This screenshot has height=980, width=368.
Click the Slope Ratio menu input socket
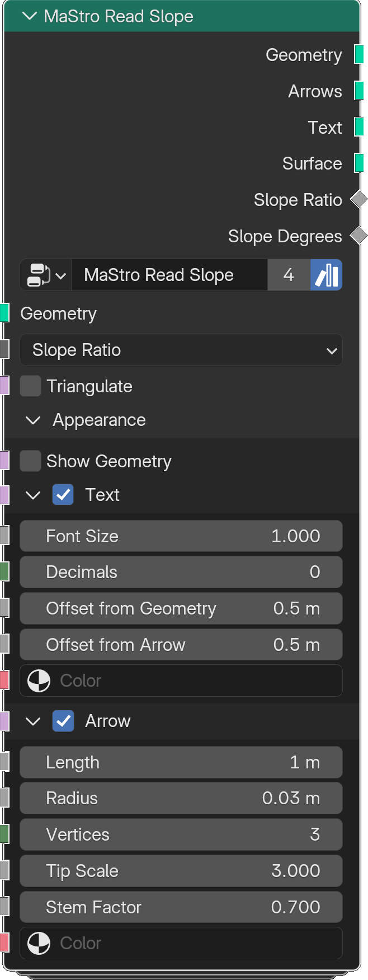4,349
